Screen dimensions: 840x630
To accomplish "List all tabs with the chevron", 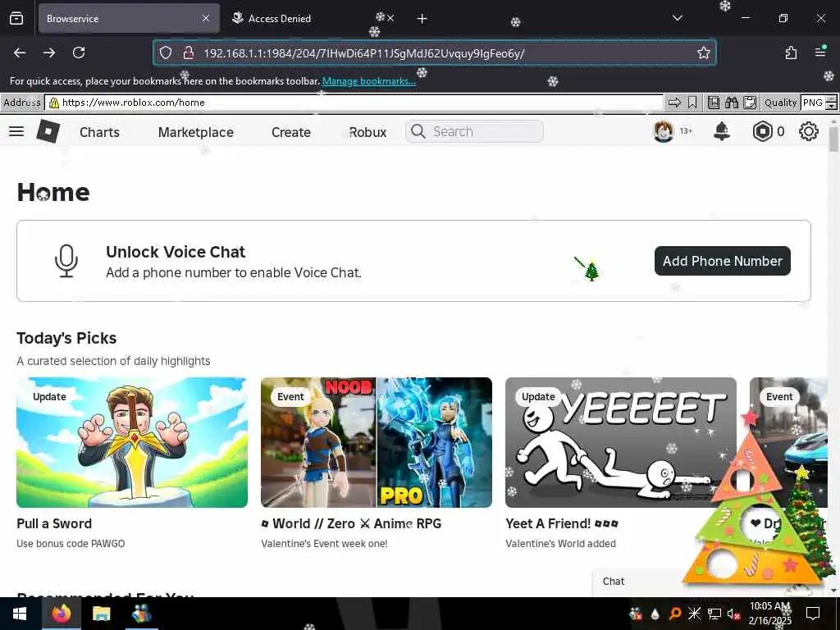I will (677, 18).
